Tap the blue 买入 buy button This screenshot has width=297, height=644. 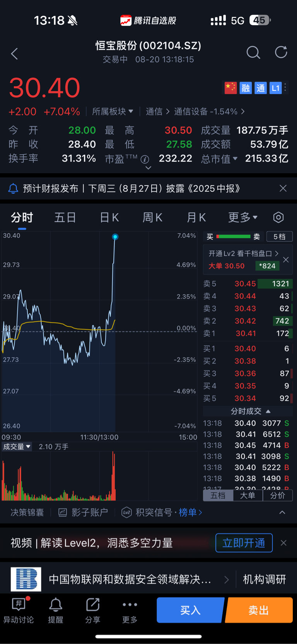[x=190, y=610]
